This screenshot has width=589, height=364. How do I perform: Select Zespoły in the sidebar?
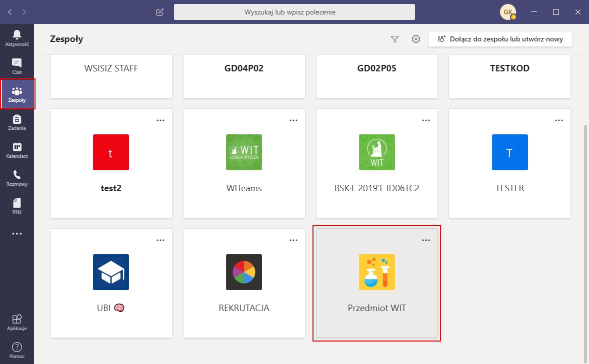coord(17,94)
